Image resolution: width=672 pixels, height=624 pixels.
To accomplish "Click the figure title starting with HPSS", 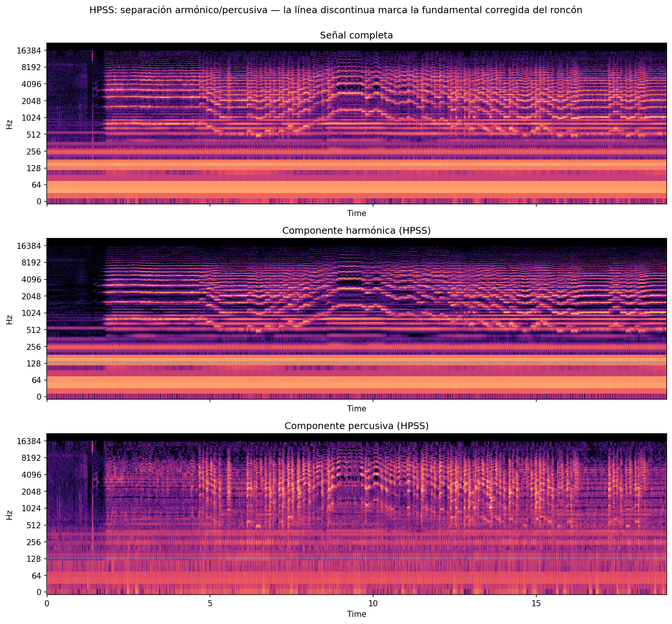I will (x=336, y=10).
